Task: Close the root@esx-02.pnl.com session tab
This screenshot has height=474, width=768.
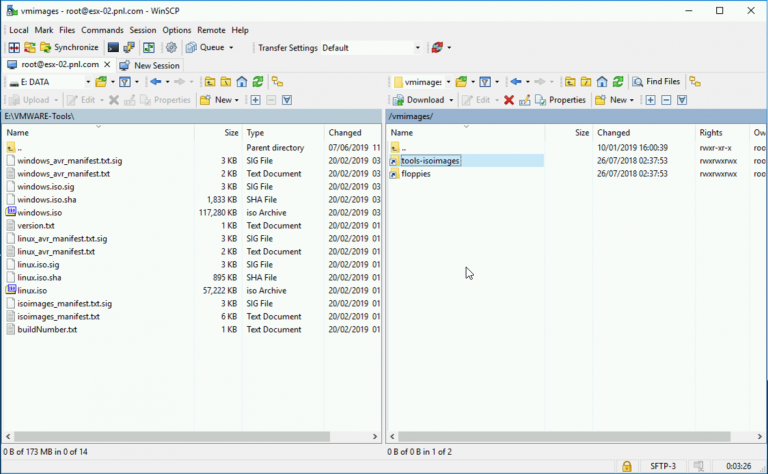Action: tap(107, 65)
